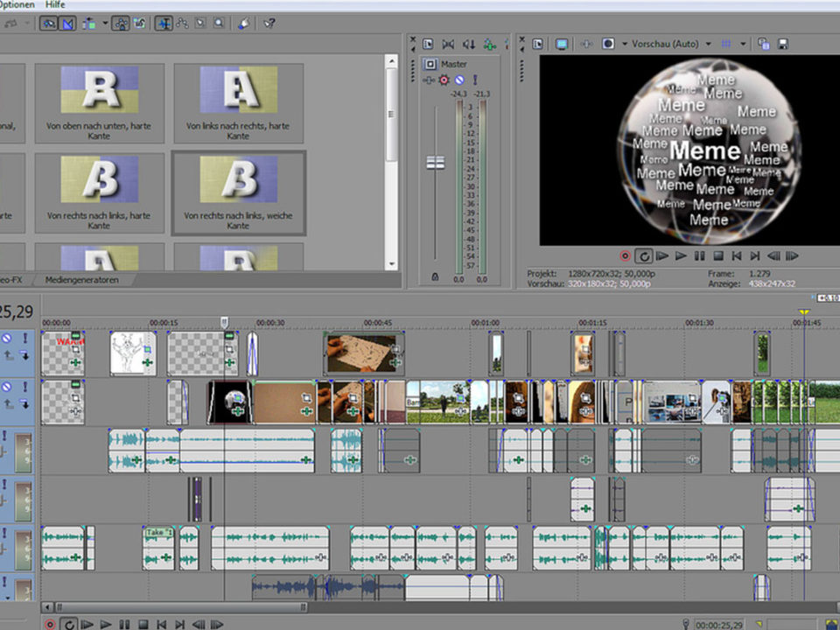Click play from start in preview

(662, 256)
